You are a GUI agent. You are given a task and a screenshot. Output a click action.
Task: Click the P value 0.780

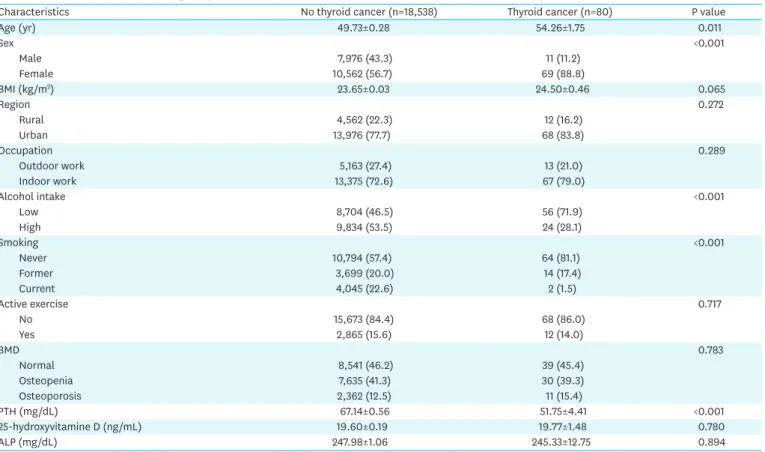(711, 427)
